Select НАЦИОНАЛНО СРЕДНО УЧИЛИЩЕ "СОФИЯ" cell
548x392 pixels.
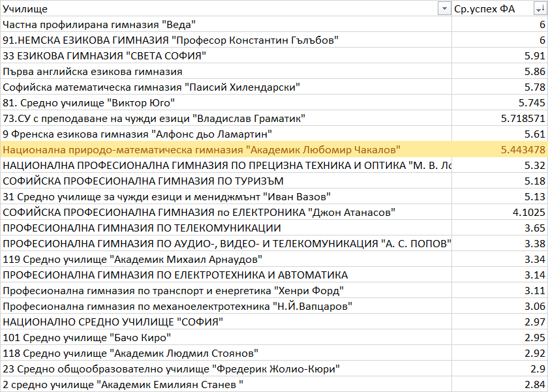[114, 322]
